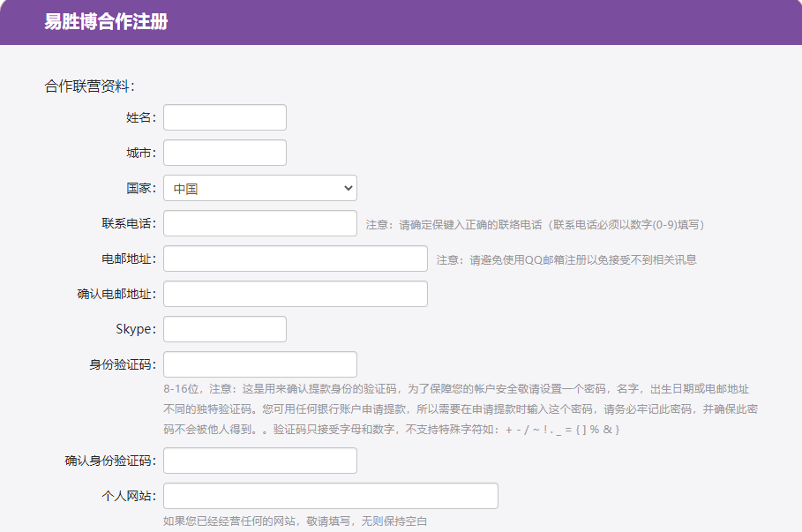This screenshot has height=532, width=802.
Task: Open the 国家 country dropdown showing 中国
Action: coord(259,188)
